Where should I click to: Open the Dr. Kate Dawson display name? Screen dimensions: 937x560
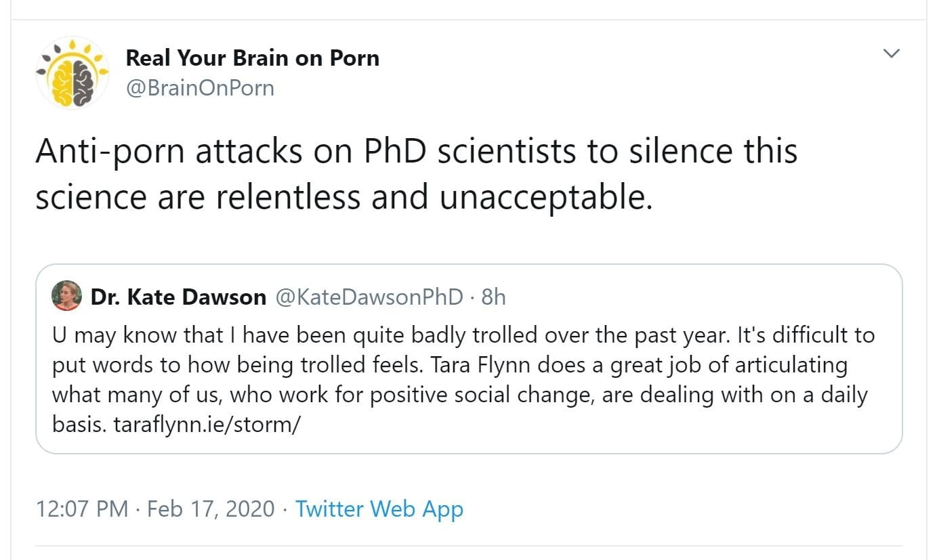click(178, 297)
